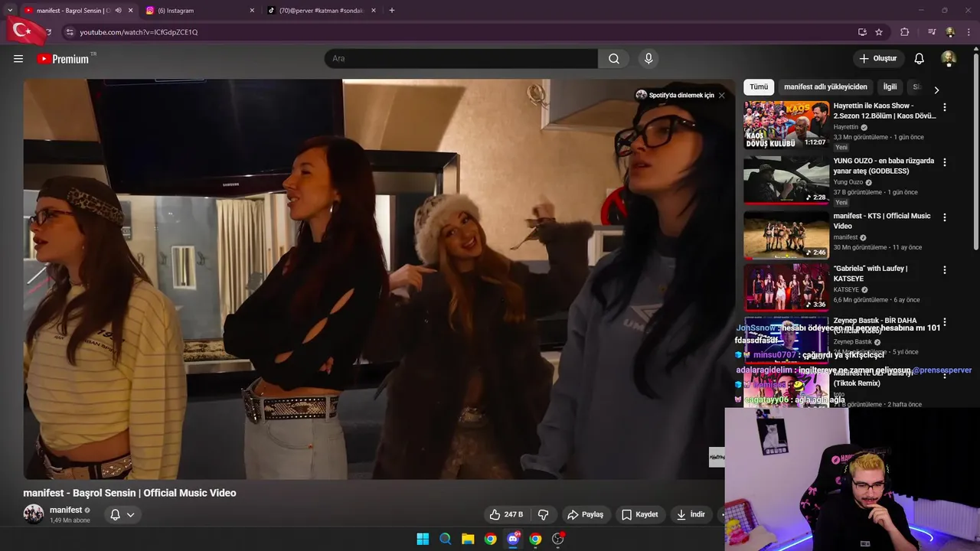Select the Tümü filter chip
The width and height of the screenshot is (980, 551).
[x=759, y=87]
